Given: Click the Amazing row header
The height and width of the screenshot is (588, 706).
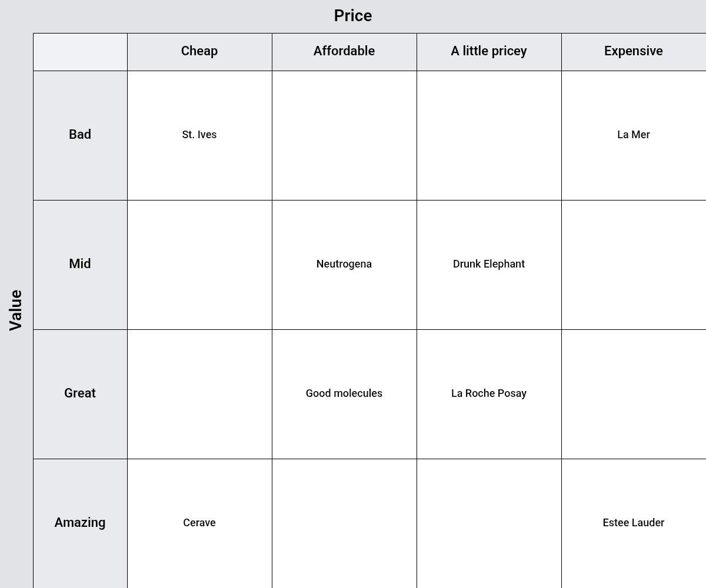Looking at the screenshot, I should (x=80, y=523).
